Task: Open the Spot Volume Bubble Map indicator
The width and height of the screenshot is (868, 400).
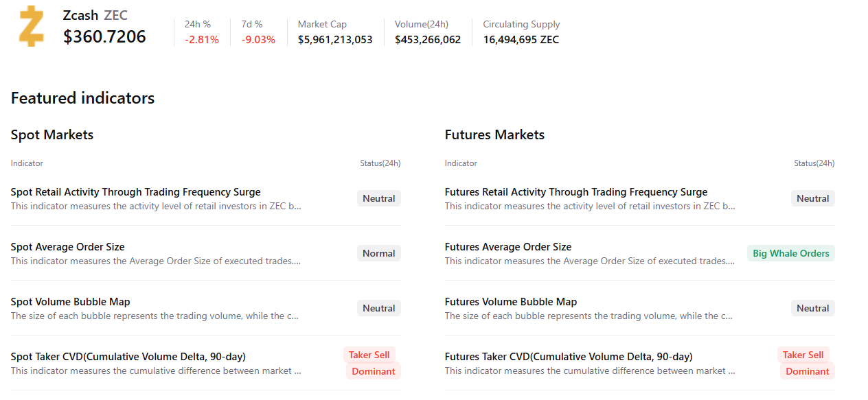Action: [70, 302]
